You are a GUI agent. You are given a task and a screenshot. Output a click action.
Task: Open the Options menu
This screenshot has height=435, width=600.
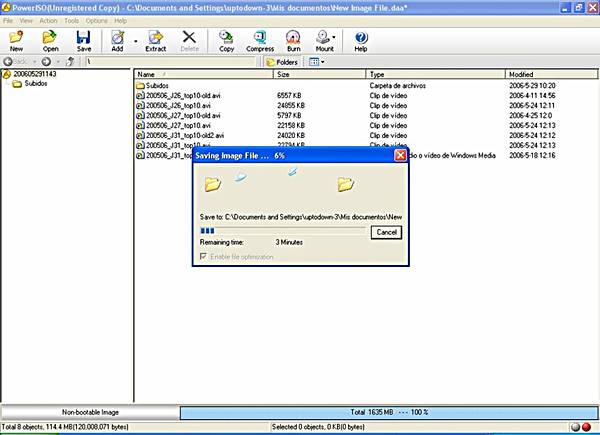(96, 21)
